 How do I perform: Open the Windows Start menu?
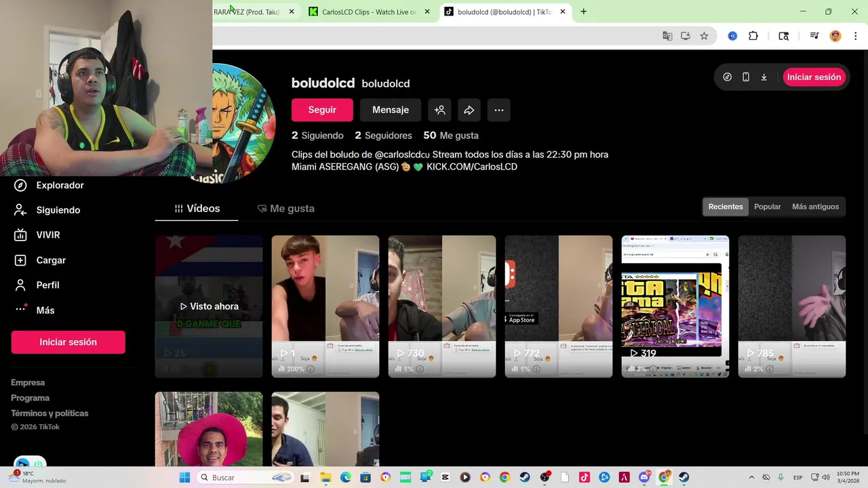tap(184, 477)
